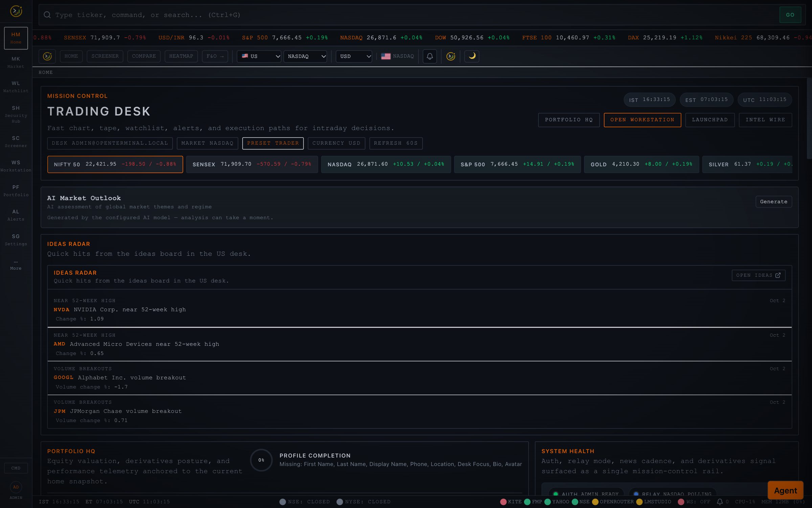Click the search magnifier icon
The width and height of the screenshot is (812, 508).
pyautogui.click(x=47, y=15)
